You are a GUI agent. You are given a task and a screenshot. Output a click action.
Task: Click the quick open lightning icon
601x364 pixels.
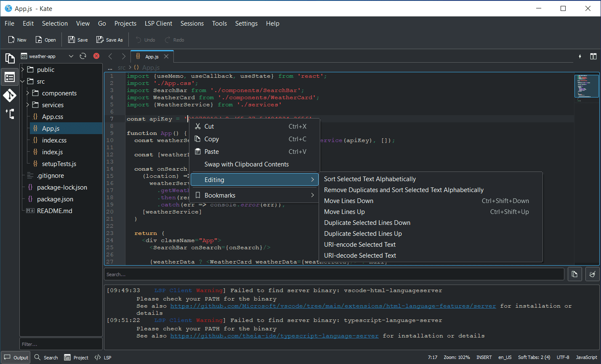click(x=580, y=56)
